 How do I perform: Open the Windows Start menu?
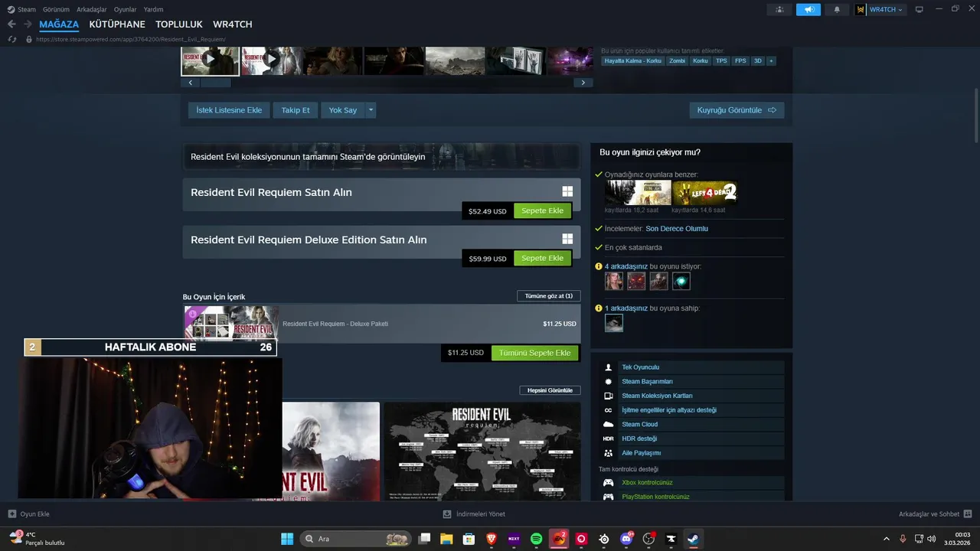pyautogui.click(x=287, y=539)
